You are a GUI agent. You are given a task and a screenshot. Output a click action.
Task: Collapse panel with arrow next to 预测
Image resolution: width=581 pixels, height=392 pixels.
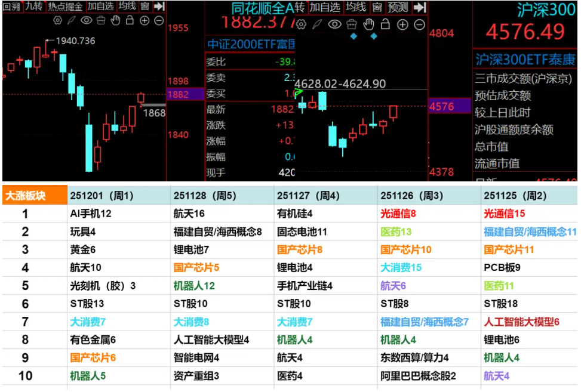pyautogui.click(x=420, y=7)
